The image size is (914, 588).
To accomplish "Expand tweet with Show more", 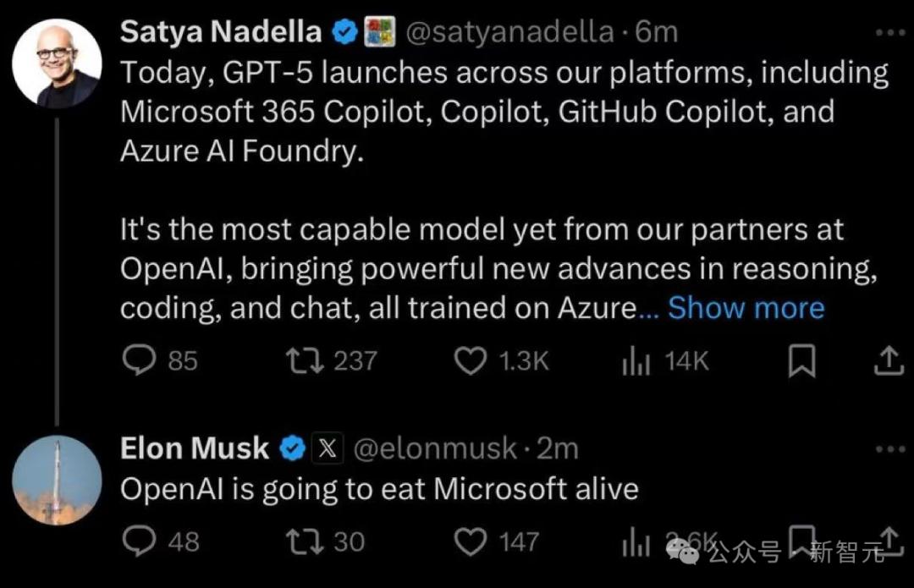I will click(746, 308).
